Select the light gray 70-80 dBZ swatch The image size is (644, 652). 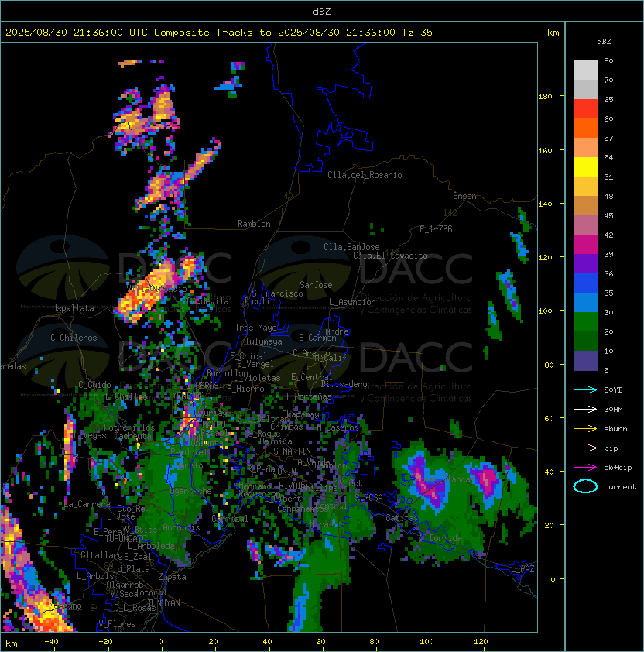(x=585, y=70)
